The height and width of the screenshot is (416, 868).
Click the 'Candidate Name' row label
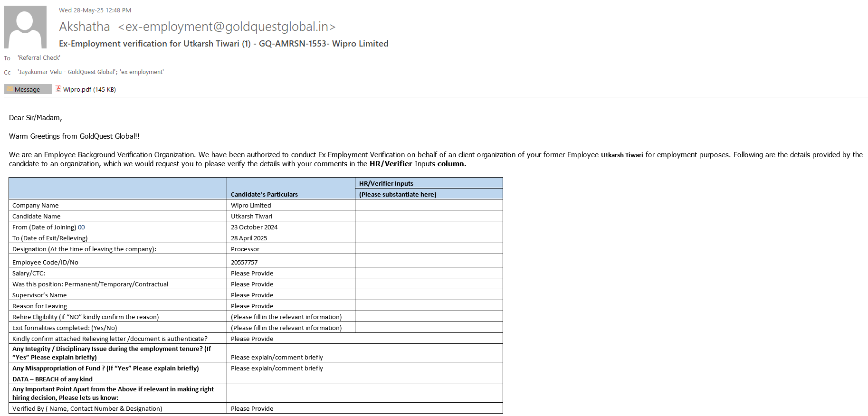point(37,216)
